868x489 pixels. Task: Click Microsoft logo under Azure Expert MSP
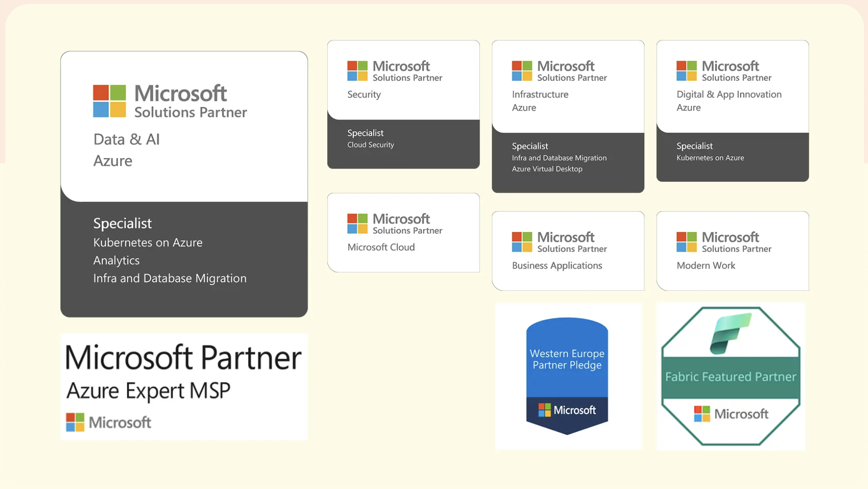pos(75,422)
